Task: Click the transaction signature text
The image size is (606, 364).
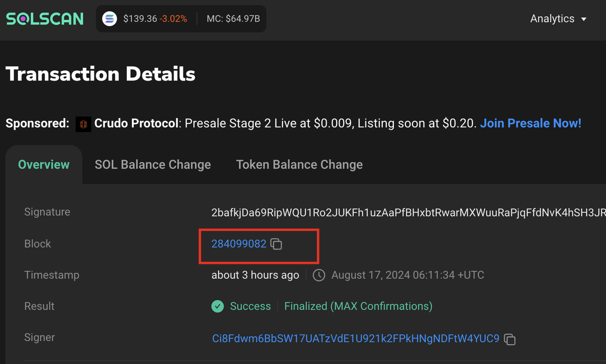Action: coord(409,213)
